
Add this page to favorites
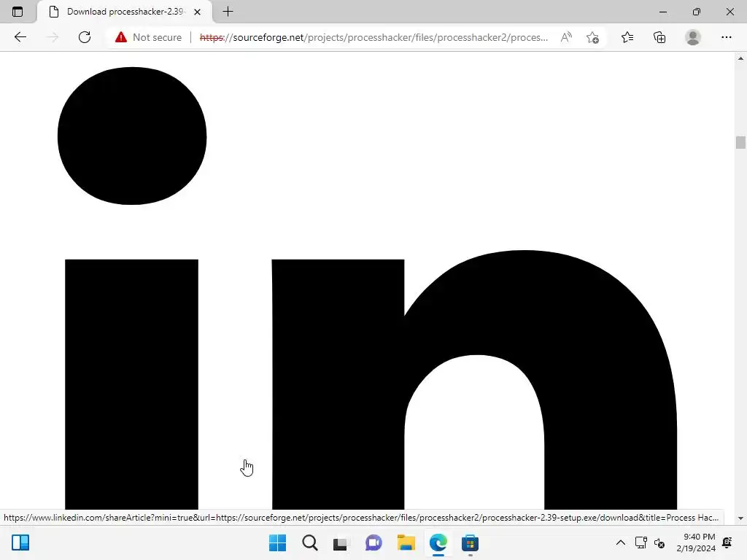pyautogui.click(x=592, y=37)
